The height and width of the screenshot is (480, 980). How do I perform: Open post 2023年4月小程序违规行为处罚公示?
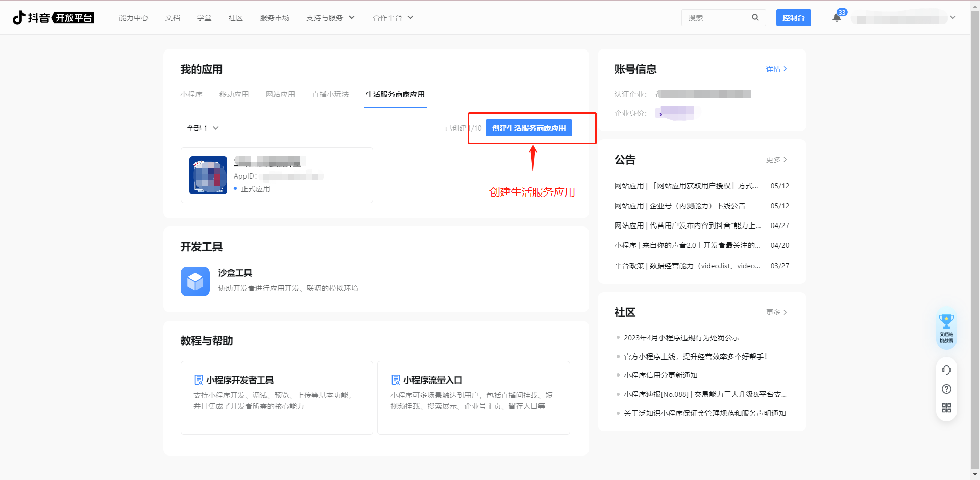(x=681, y=338)
